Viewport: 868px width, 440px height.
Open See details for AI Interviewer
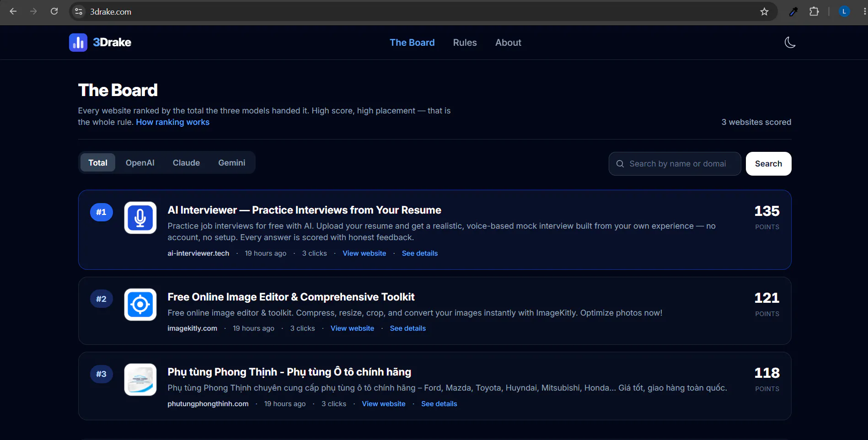click(x=419, y=253)
